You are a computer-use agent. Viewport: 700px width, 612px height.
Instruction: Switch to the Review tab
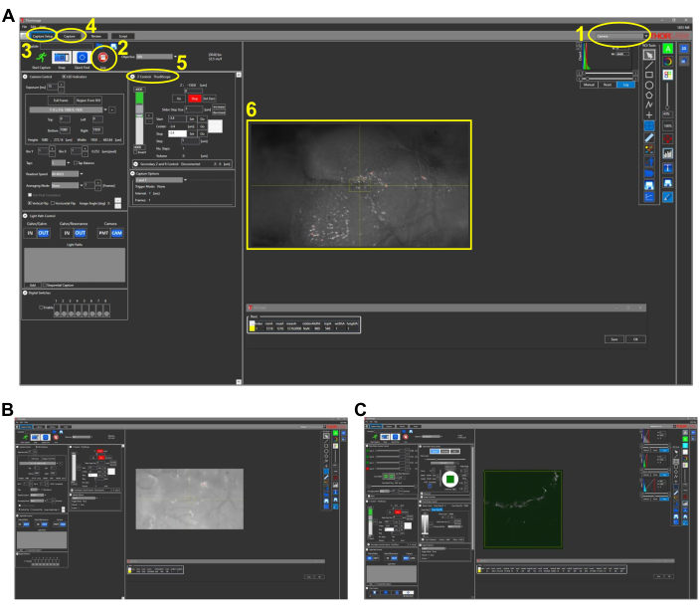pyautogui.click(x=96, y=36)
